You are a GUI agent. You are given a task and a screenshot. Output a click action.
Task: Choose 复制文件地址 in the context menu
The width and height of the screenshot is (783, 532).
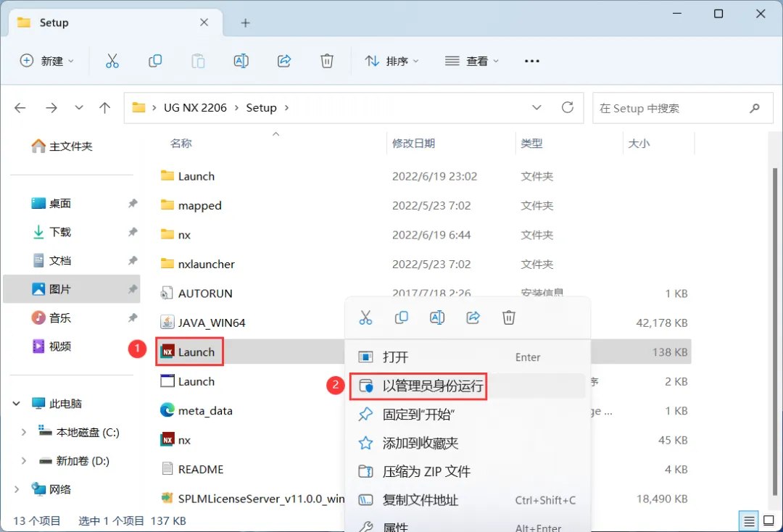[468, 499]
